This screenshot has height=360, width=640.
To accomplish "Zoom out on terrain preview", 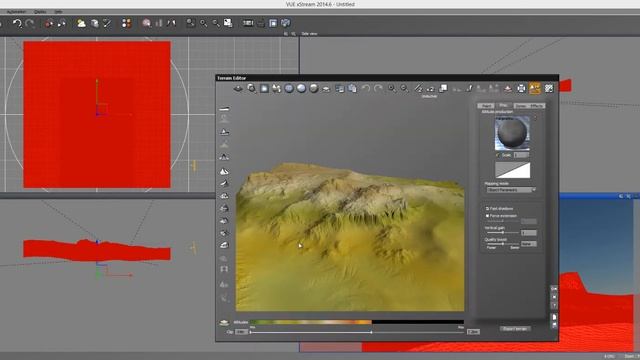I will click(x=404, y=88).
